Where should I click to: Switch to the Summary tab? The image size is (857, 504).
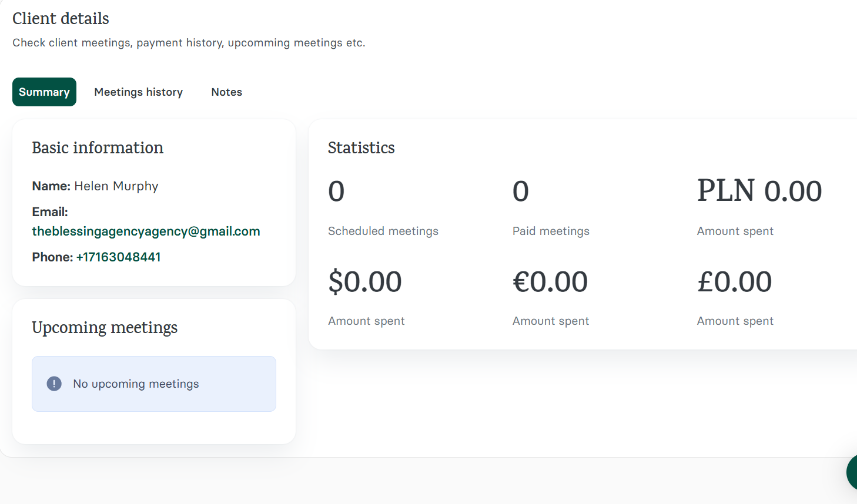(x=44, y=92)
